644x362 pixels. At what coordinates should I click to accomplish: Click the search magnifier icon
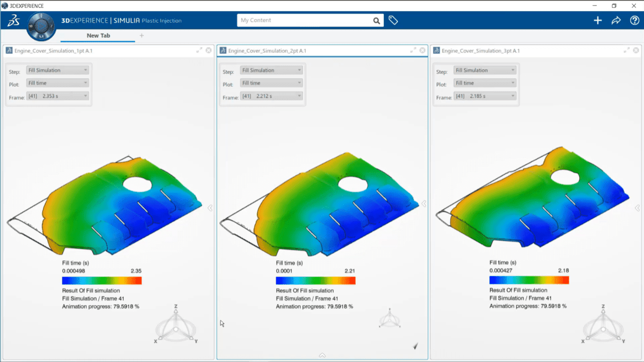coord(376,21)
